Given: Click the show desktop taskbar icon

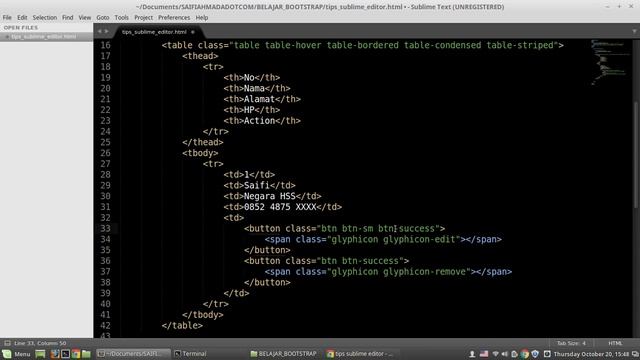Looking at the screenshot, I should tap(40, 354).
